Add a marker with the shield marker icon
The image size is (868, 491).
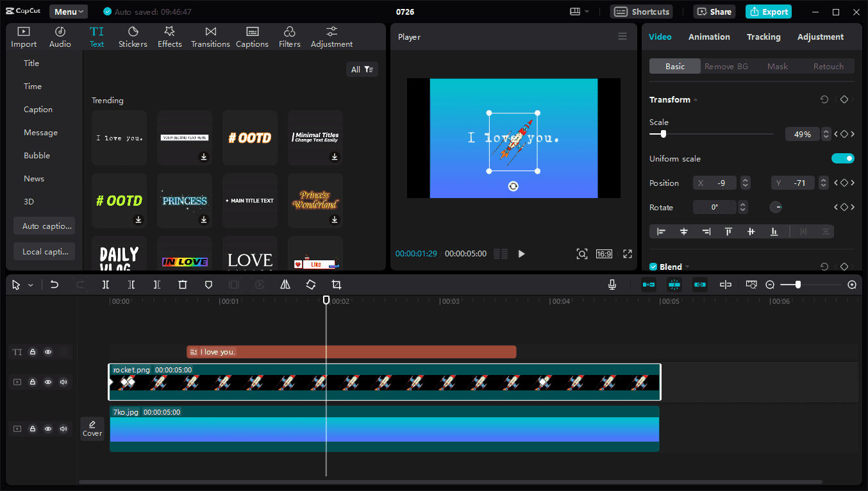pyautogui.click(x=208, y=285)
